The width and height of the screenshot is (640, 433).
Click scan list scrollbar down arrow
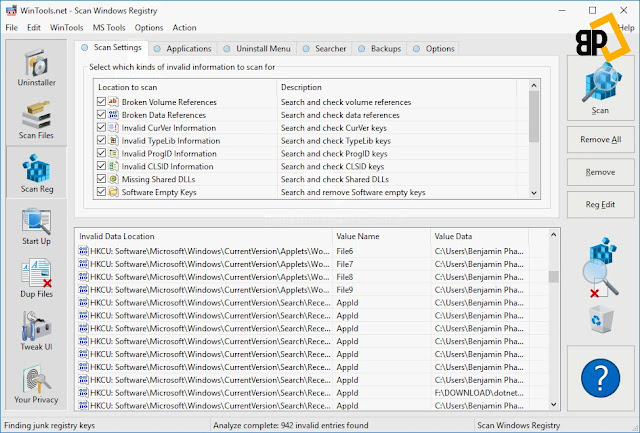coord(534,193)
